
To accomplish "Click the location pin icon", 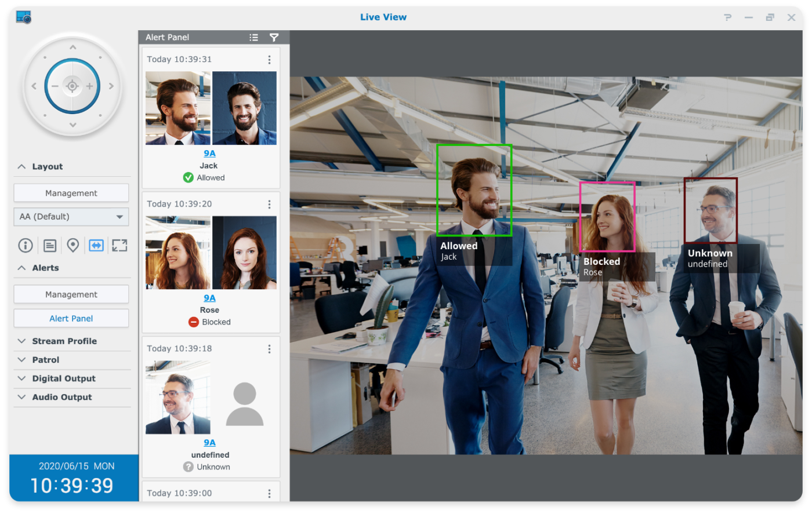I will tap(72, 245).
